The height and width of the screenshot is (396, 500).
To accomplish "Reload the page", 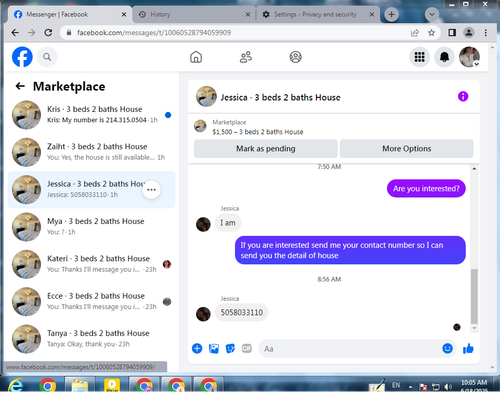I will [x=48, y=32].
